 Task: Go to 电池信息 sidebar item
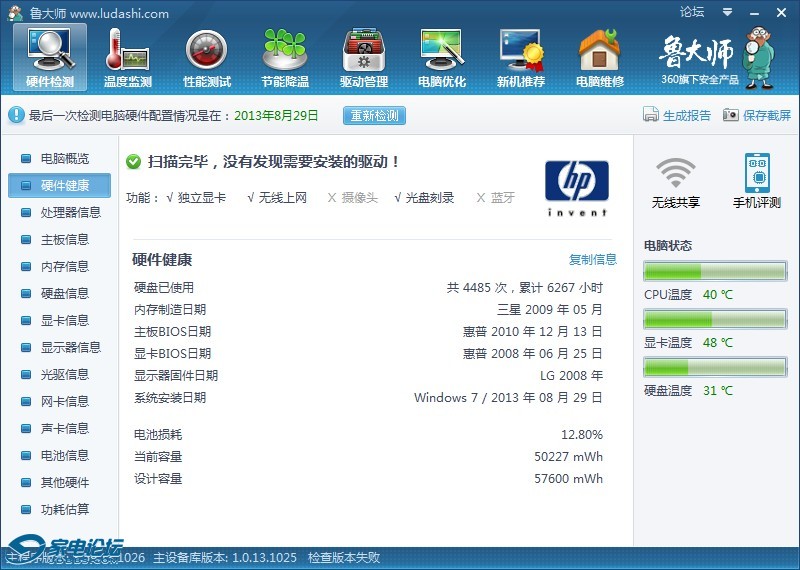click(x=64, y=455)
